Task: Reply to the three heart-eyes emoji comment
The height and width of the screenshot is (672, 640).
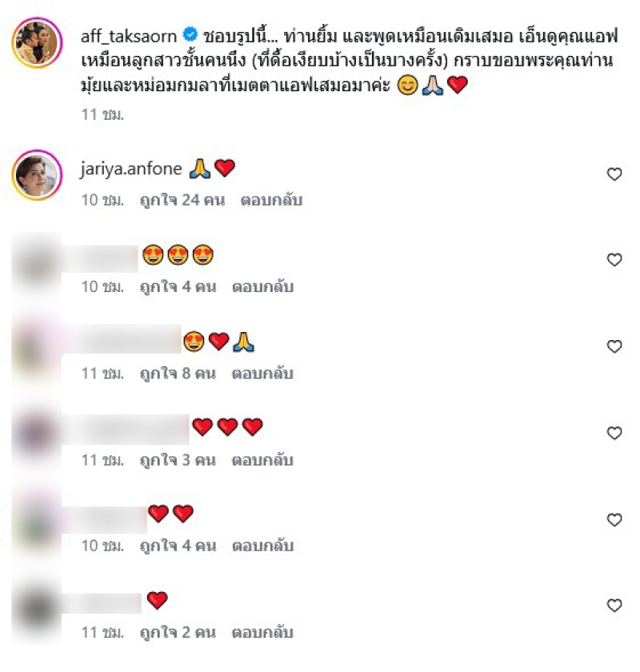Action: tap(262, 286)
